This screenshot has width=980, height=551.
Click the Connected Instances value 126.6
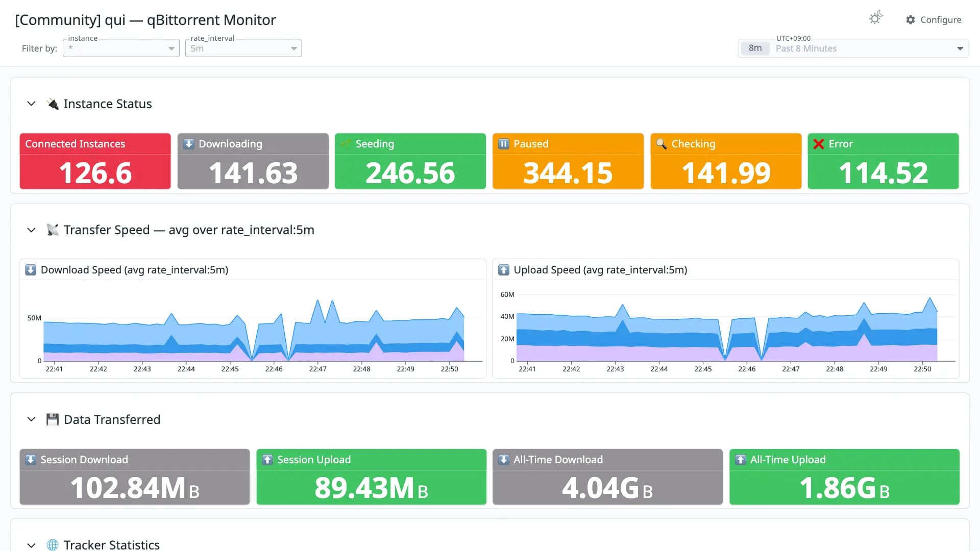pos(95,173)
